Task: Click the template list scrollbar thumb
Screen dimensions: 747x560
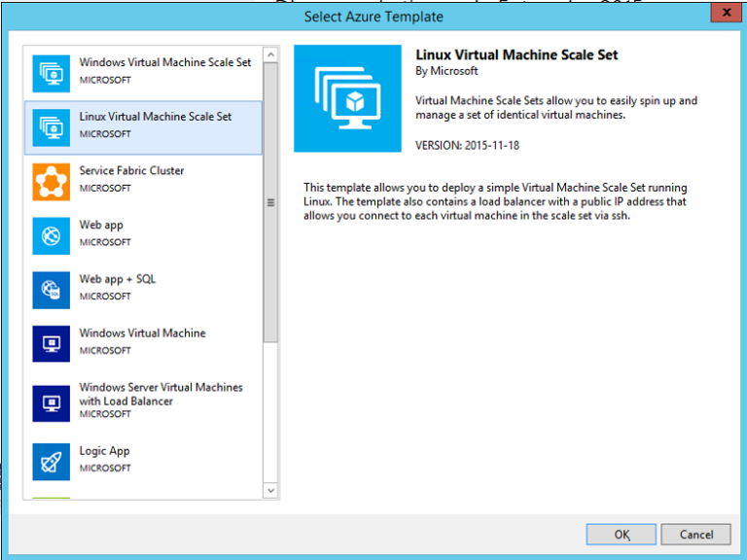Action: tap(270, 201)
